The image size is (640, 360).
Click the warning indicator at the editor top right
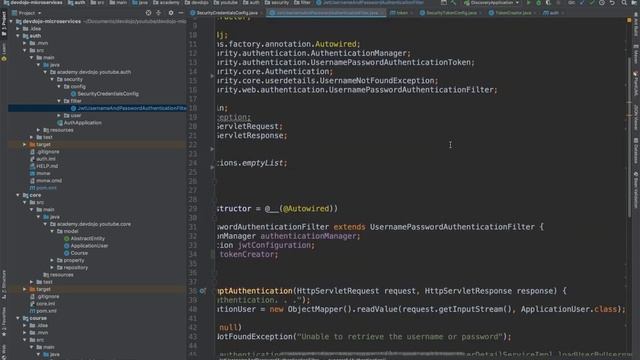tap(629, 20)
